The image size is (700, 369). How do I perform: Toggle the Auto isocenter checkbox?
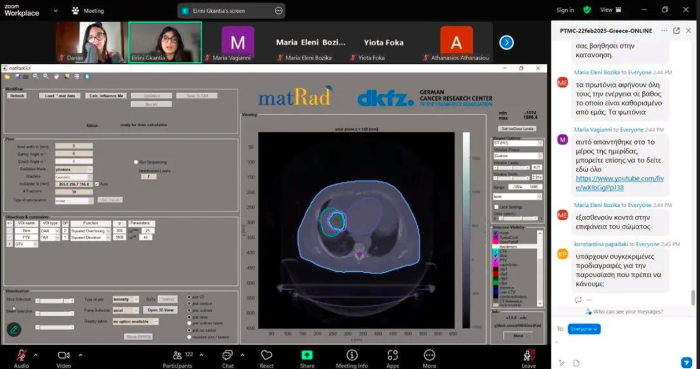coord(97,184)
